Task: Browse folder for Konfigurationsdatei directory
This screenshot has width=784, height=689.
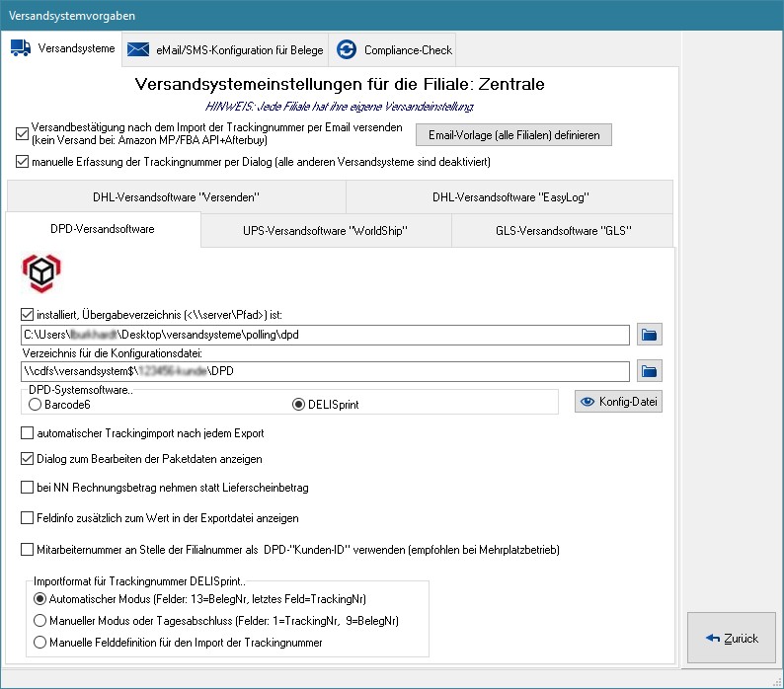Action: (649, 371)
